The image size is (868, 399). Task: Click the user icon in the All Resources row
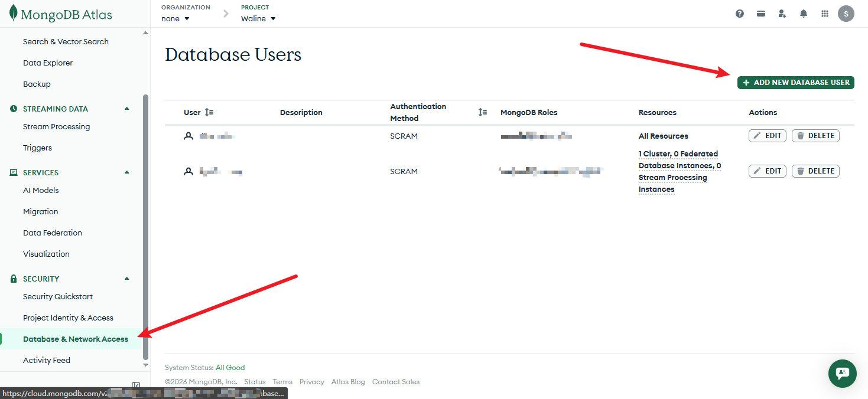coord(188,136)
